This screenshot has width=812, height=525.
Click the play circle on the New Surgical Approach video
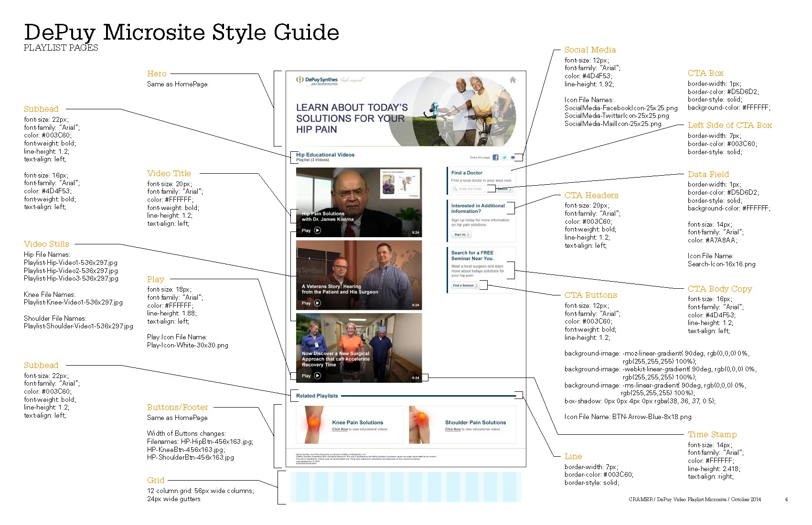pyautogui.click(x=317, y=376)
